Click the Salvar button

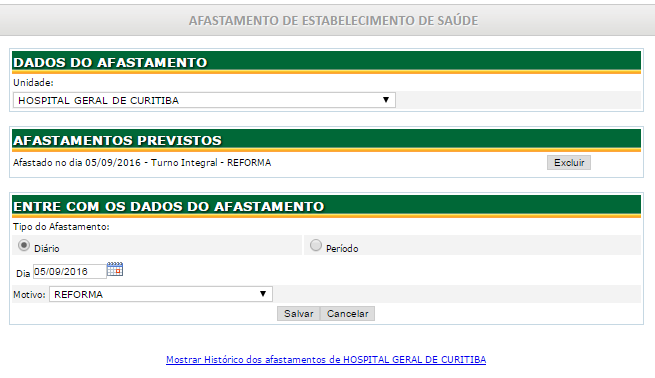click(x=299, y=314)
